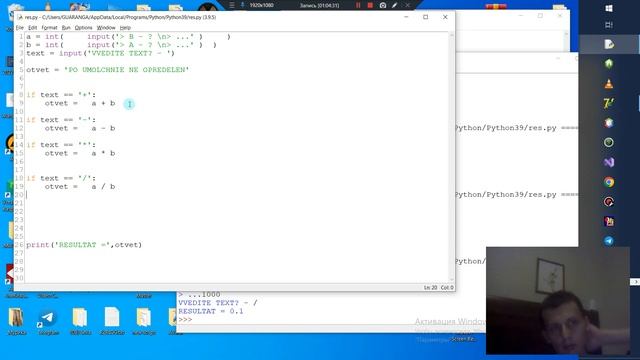
Task: Open Telegram from the taskbar
Action: click(x=609, y=241)
